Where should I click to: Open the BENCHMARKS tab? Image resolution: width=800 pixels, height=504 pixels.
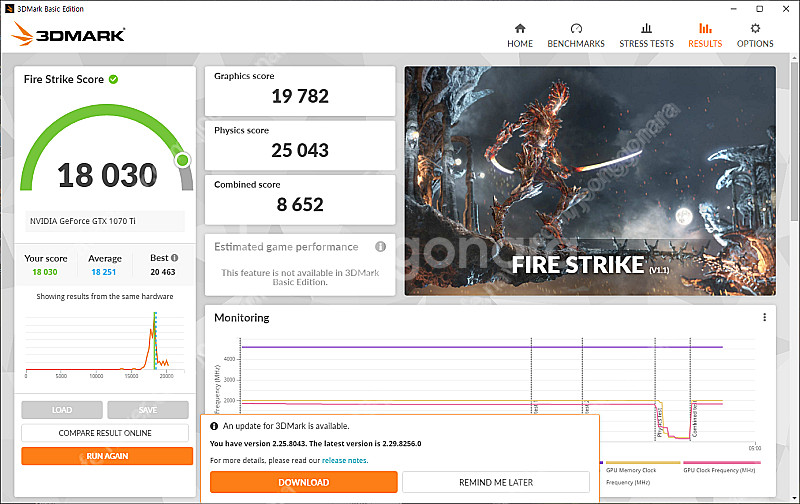click(x=576, y=36)
